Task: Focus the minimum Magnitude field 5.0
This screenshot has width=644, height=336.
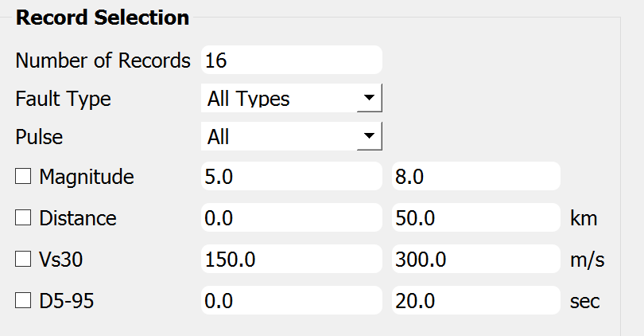Action: point(292,176)
